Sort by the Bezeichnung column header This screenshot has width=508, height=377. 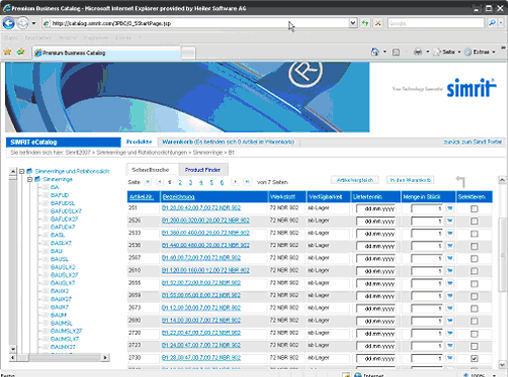point(178,197)
